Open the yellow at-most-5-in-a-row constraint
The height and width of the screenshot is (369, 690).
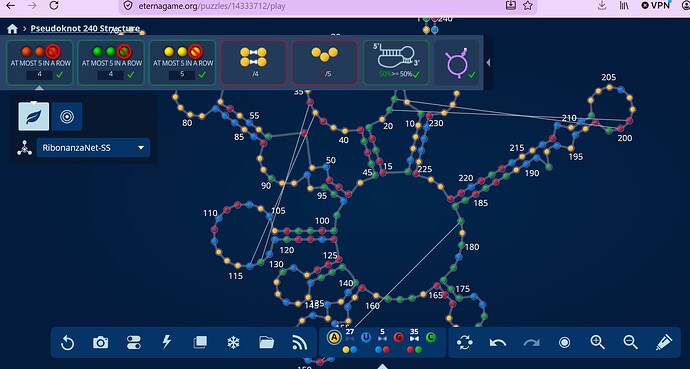point(182,62)
